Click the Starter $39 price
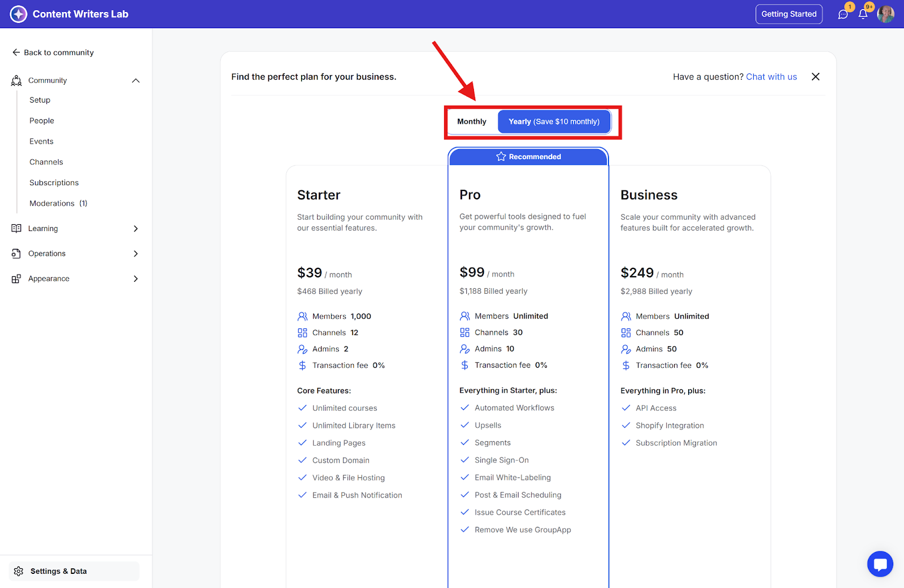 (310, 273)
